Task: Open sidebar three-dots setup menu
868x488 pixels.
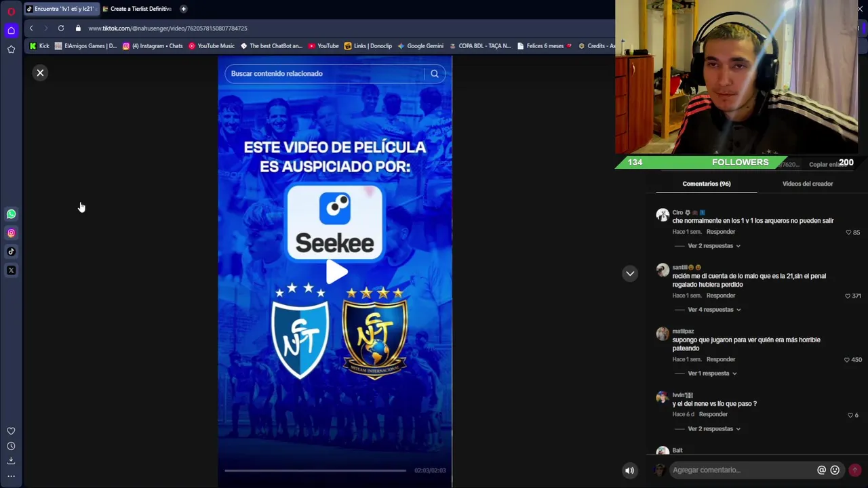Action: [x=11, y=476]
